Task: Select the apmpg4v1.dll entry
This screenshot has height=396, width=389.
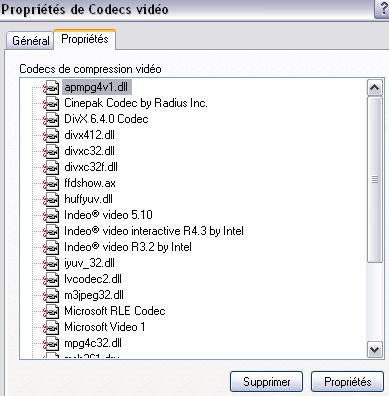Action: [x=96, y=87]
